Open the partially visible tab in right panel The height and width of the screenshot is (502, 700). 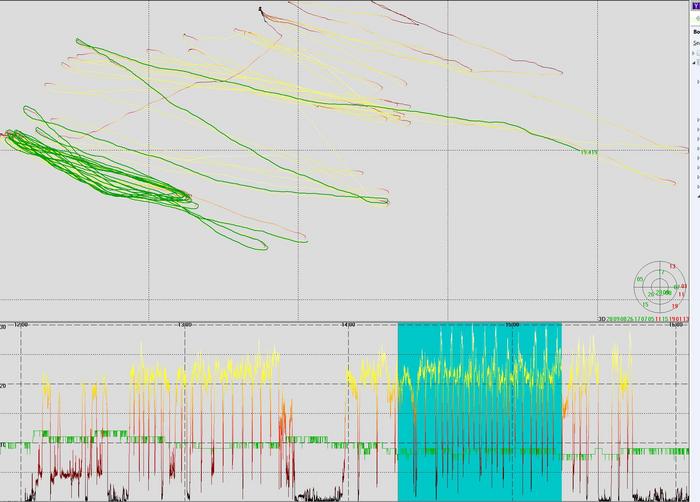[x=695, y=32]
